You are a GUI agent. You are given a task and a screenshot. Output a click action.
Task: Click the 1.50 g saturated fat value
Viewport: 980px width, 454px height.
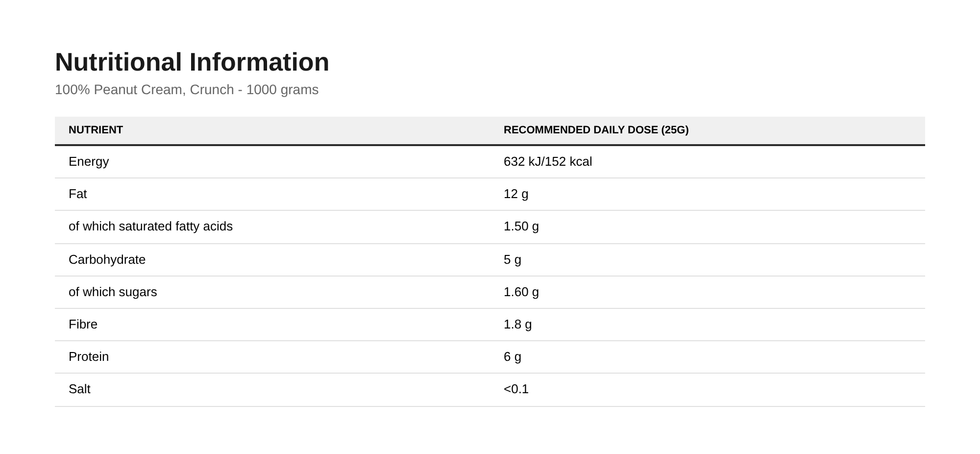coord(521,227)
